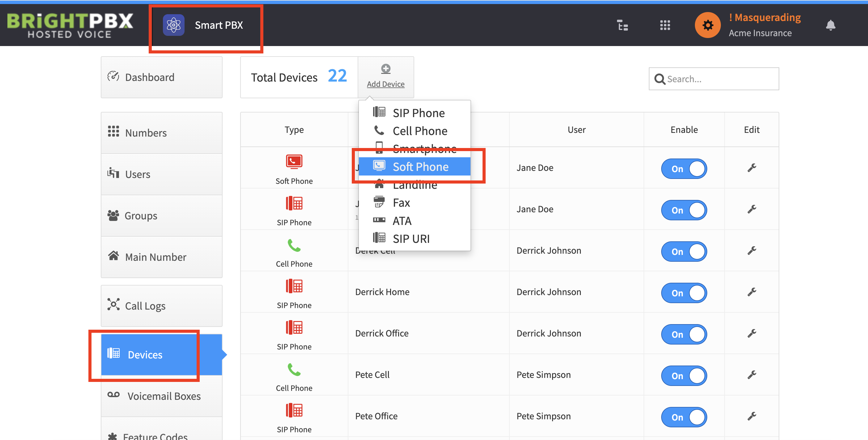The image size is (868, 440).
Task: Click wrench icon for Derrick Office
Action: (x=751, y=333)
